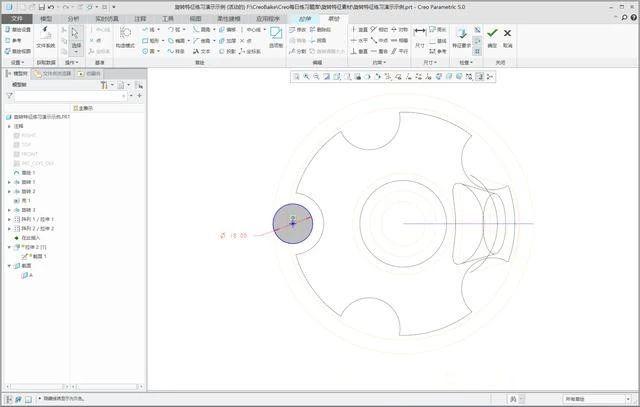Screen dimensions: 640x407
Task: Switch to the Annotate ribbon tab
Action: point(140,19)
